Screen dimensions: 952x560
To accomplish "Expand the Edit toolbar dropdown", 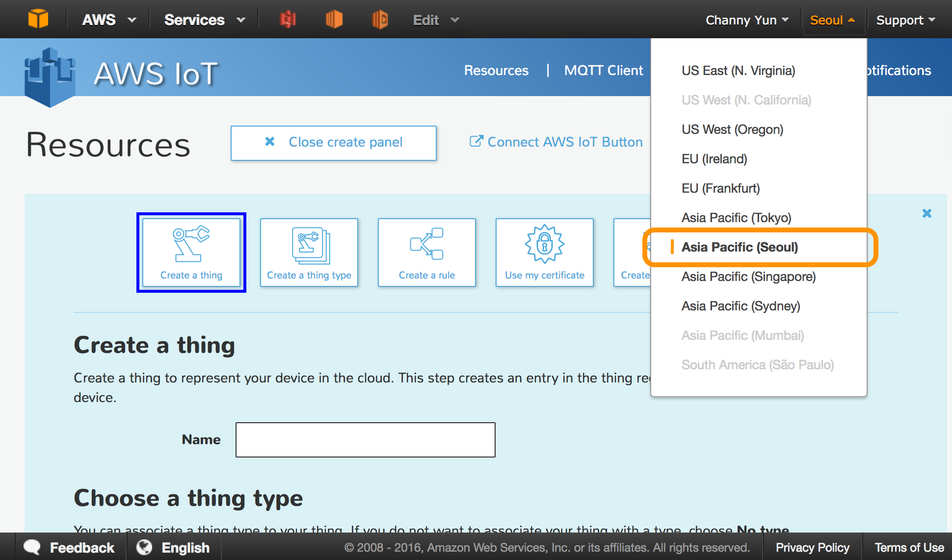I will click(x=436, y=20).
